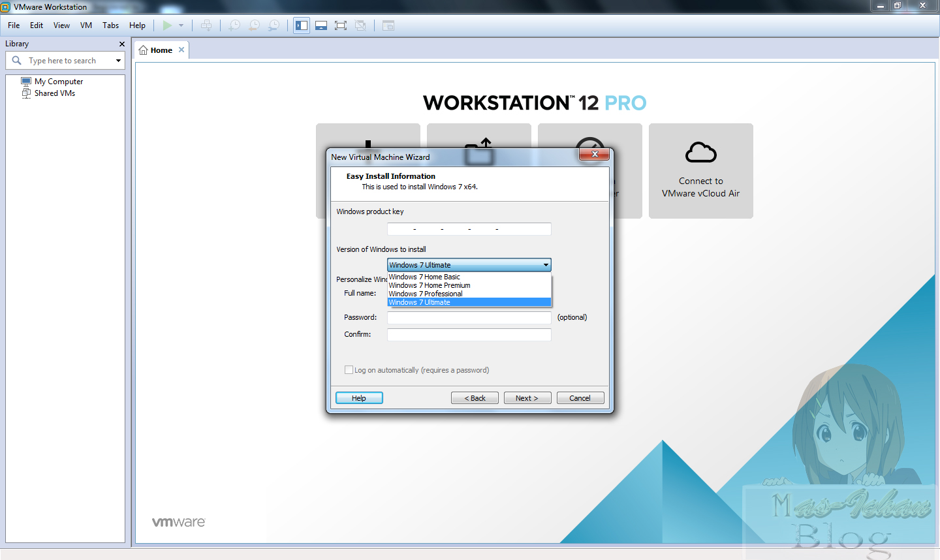Open Connect to VMware vCloud Air tile
Viewport: 940px width, 560px height.
coord(701,171)
